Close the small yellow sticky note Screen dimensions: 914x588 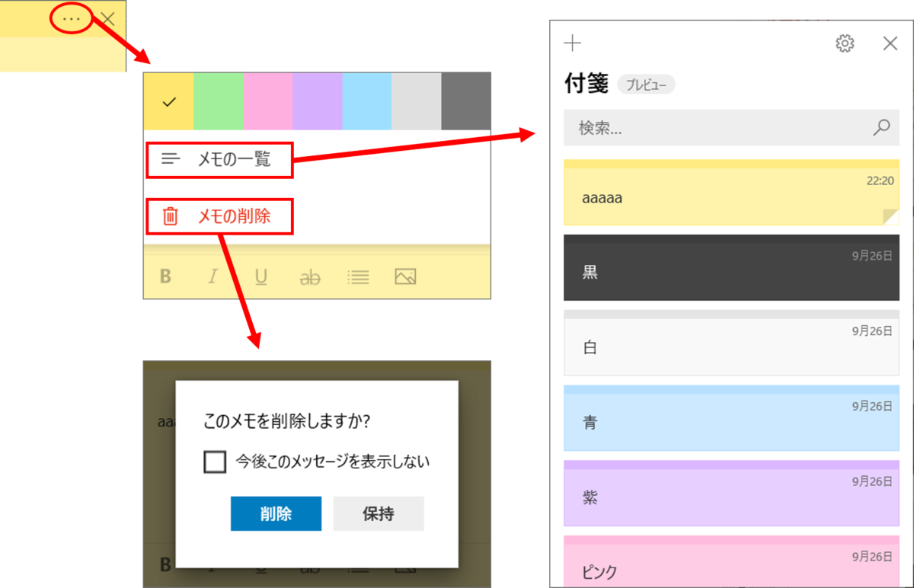[108, 18]
